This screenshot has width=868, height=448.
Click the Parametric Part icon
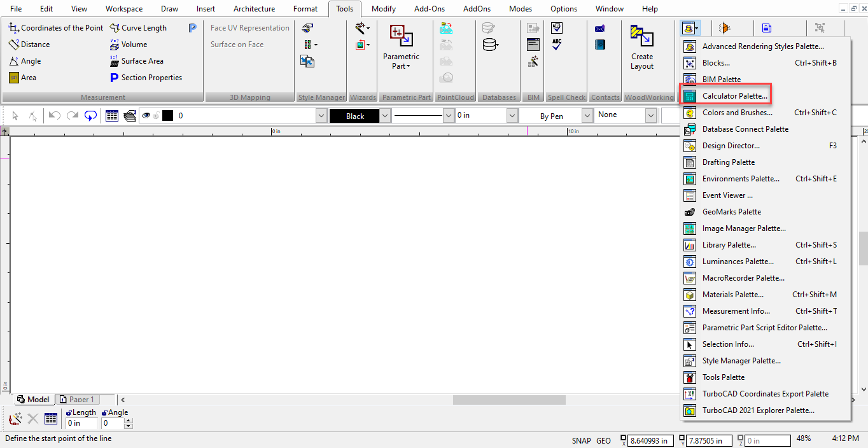pyautogui.click(x=401, y=36)
